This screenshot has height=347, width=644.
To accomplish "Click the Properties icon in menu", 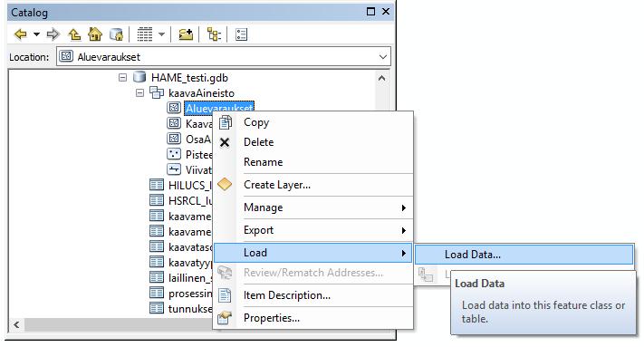I will (x=225, y=318).
